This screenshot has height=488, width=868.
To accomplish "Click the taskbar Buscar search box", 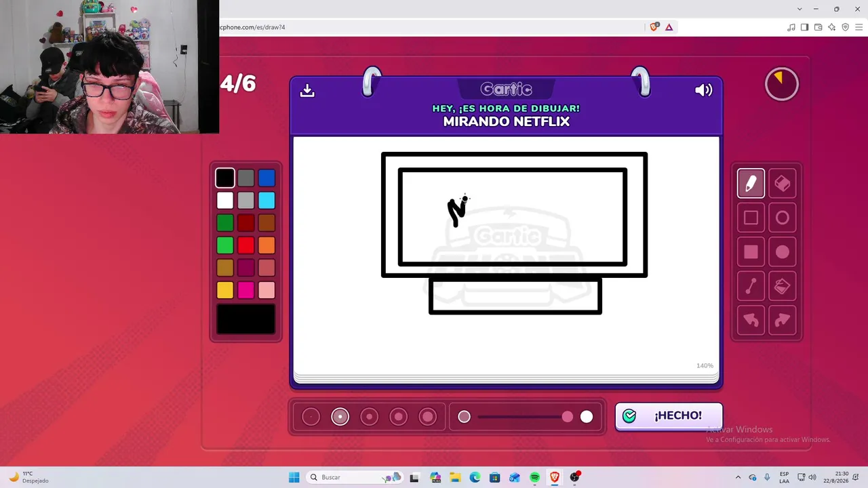I will pos(354,477).
